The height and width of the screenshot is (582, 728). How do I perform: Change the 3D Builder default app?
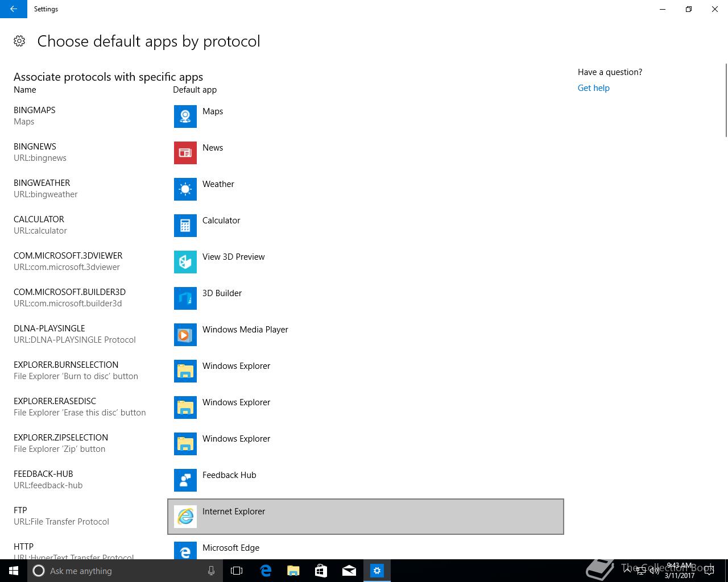366,298
